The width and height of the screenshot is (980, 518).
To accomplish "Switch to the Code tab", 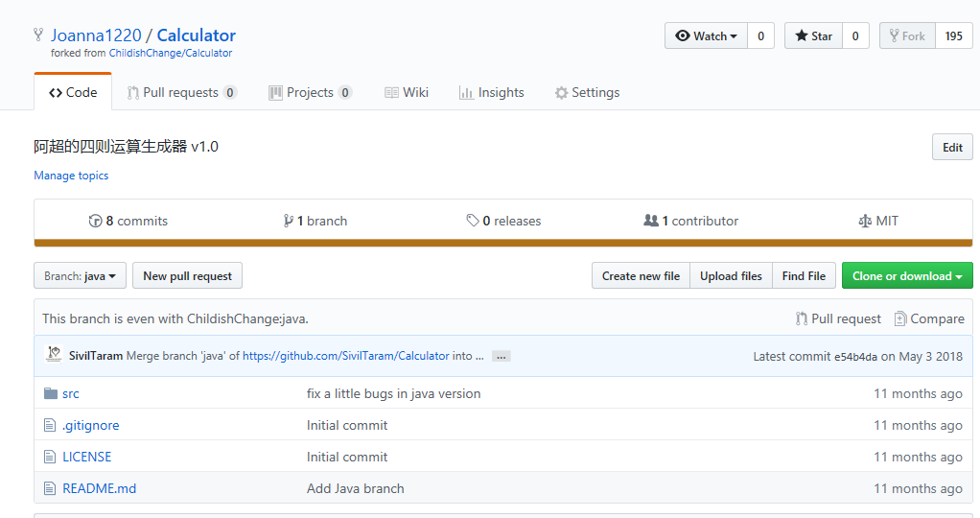I will (x=73, y=92).
